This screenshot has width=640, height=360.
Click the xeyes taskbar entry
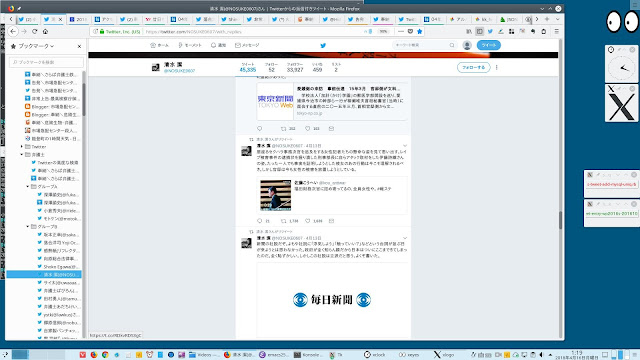[409, 355]
